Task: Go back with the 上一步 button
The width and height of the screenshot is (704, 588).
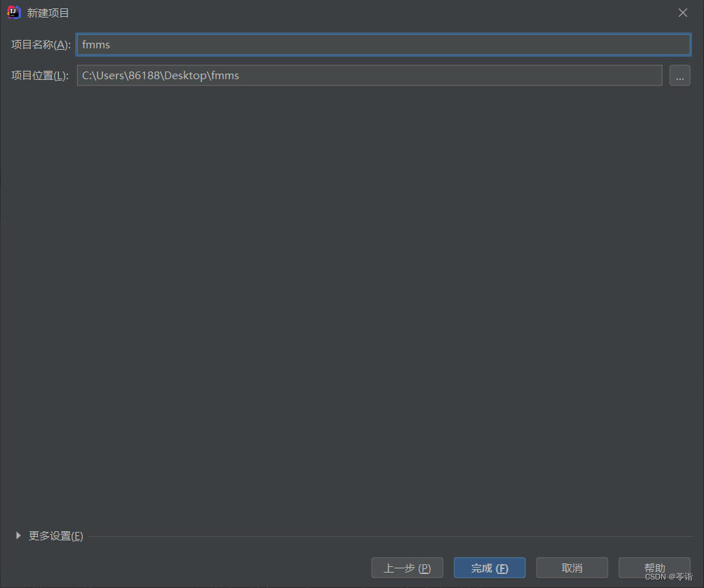Action: coord(407,568)
